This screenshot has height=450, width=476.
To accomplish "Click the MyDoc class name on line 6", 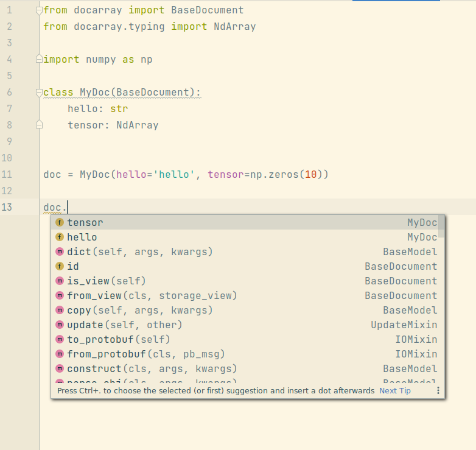I will tap(95, 92).
